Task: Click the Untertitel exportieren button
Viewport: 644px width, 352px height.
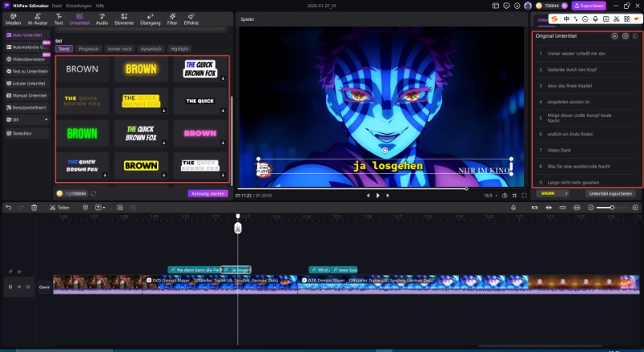Action: point(610,193)
